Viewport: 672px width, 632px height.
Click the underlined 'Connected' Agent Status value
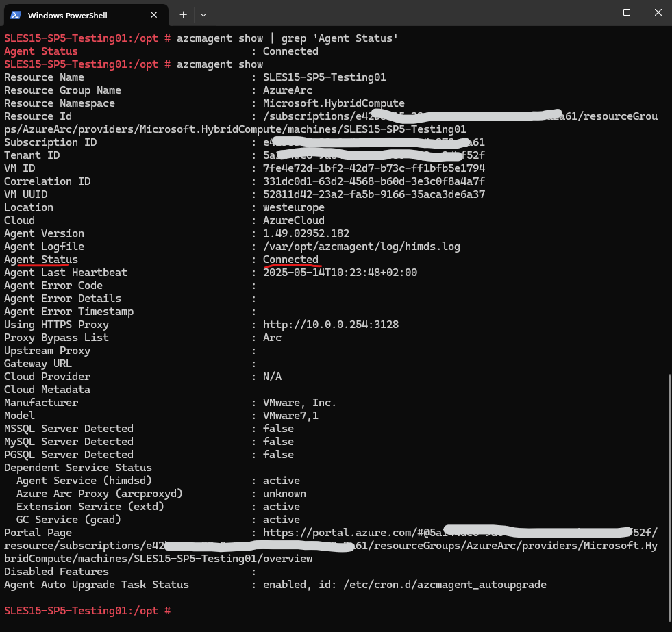click(290, 260)
